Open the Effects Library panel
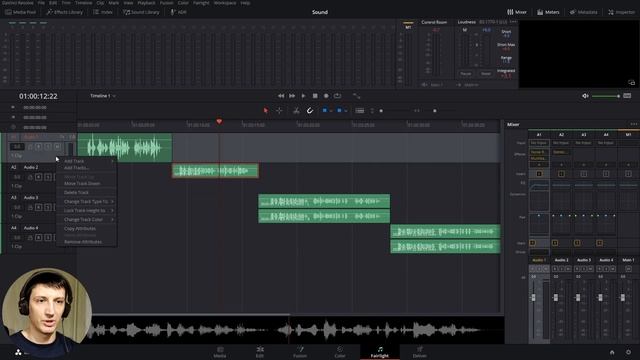Screen dimensions: 640x360 click(x=64, y=12)
